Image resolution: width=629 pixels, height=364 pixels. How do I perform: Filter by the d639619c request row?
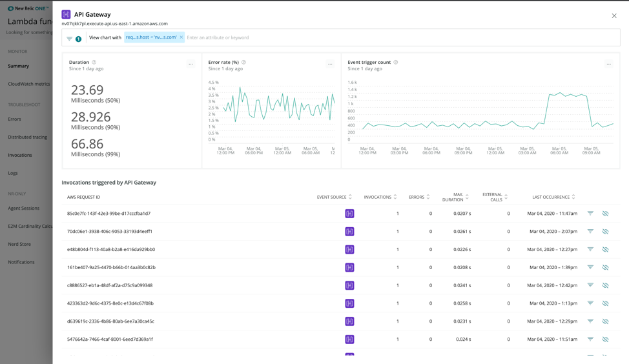point(590,321)
